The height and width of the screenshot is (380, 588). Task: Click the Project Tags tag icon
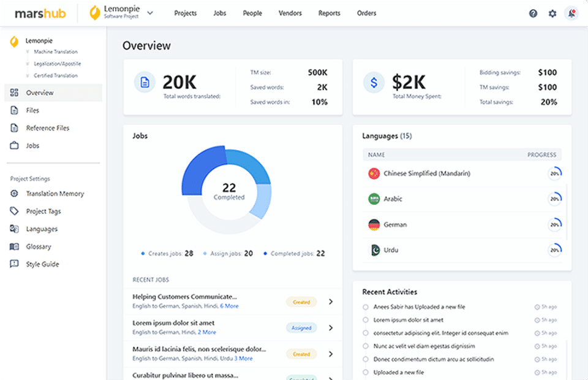[x=14, y=211]
